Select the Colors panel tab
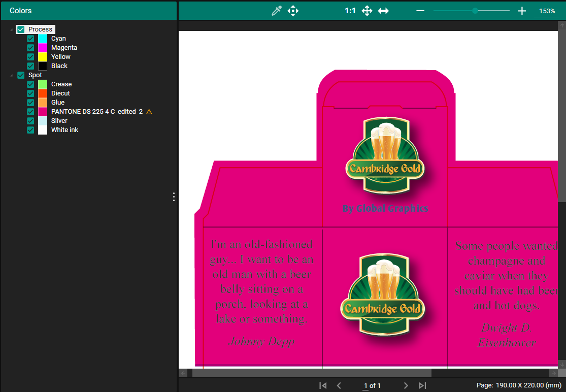Viewport: 566px width, 392px height. (x=21, y=11)
